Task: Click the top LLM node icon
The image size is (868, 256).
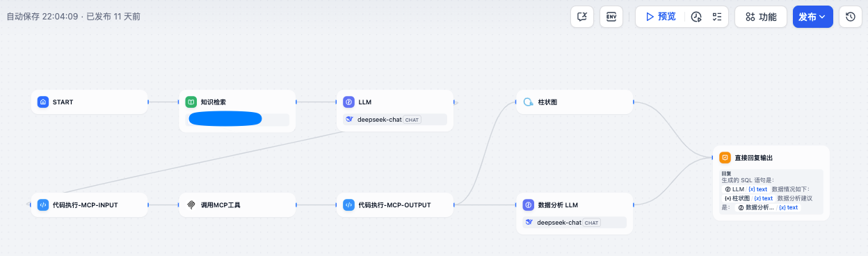Action: 348,102
